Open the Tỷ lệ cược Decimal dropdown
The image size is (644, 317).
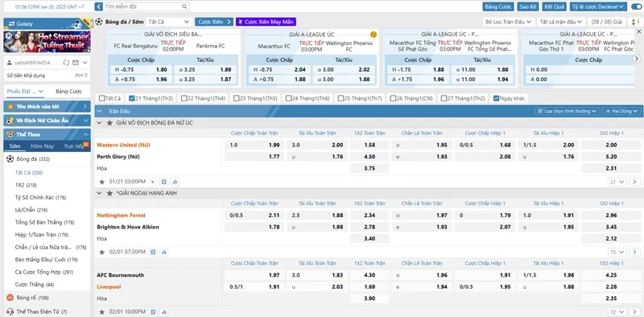pyautogui.click(x=598, y=6)
